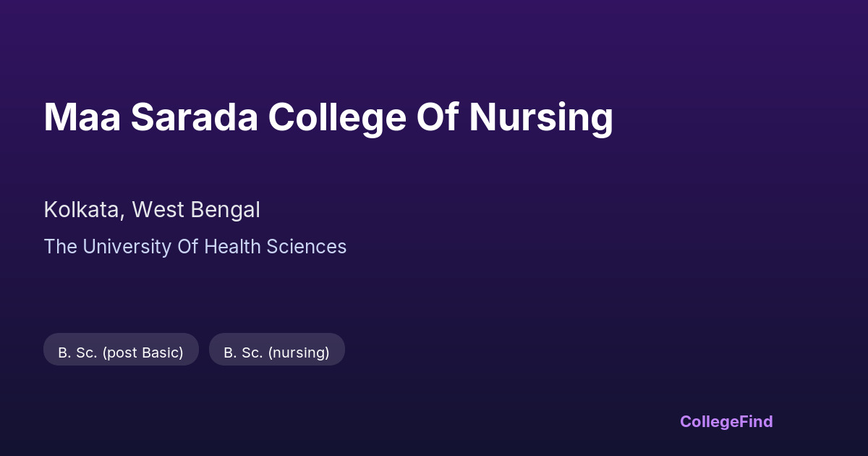
Task: Click the Kolkata, West Bengal location text
Action: point(152,210)
